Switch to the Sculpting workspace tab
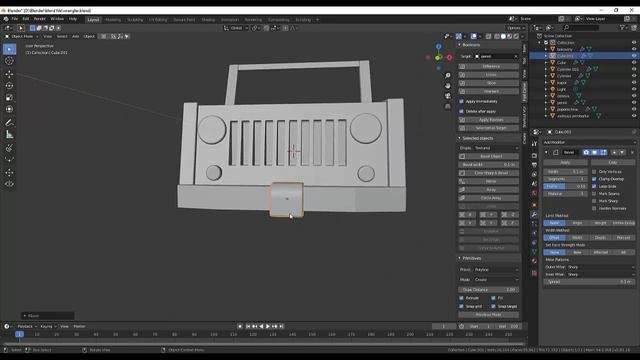 point(135,20)
